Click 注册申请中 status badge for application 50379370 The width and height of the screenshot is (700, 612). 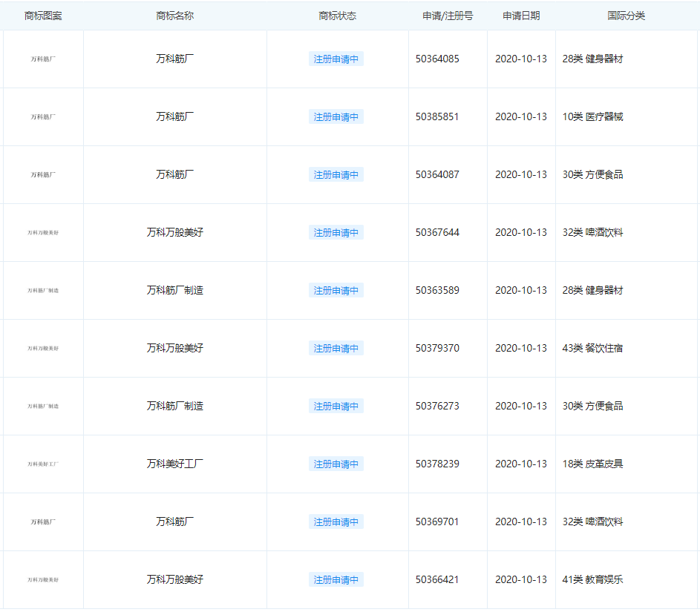coord(336,348)
